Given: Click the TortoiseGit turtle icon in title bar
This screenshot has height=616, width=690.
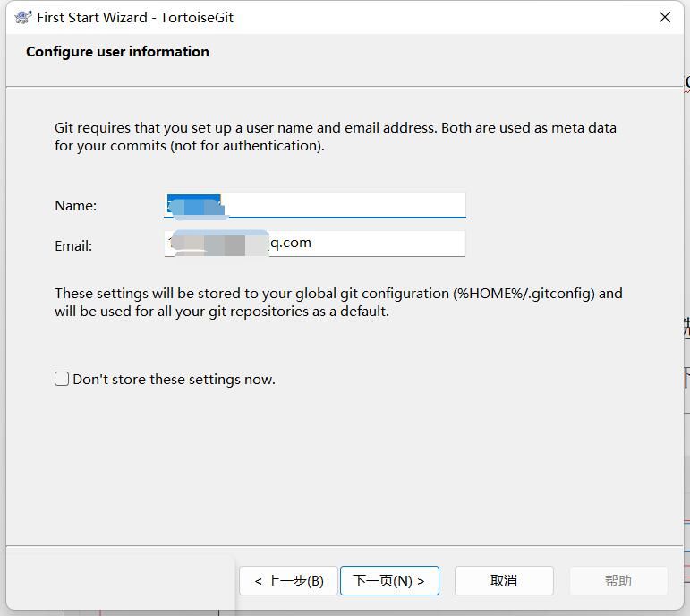Looking at the screenshot, I should tap(23, 18).
